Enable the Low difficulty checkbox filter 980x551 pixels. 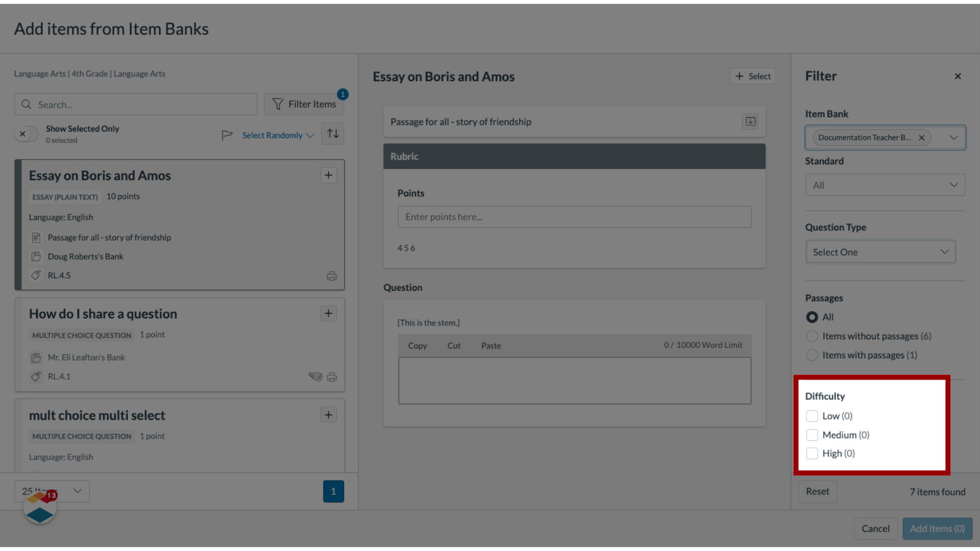point(812,416)
